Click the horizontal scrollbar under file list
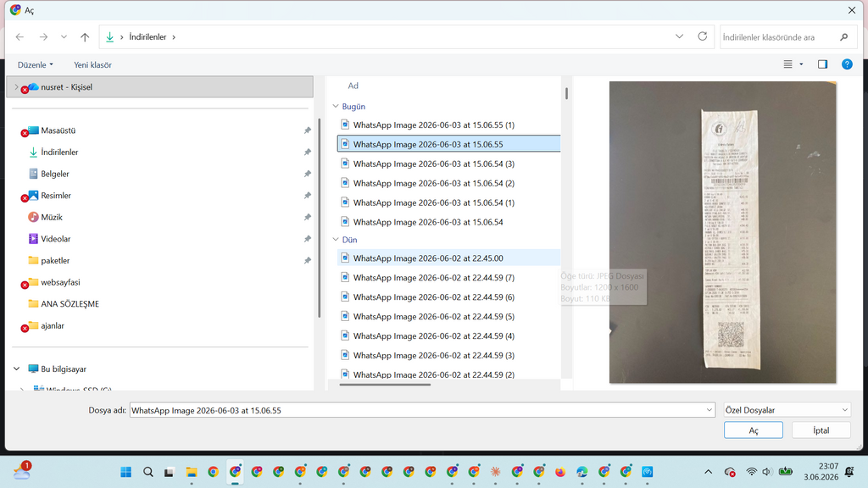Viewport: 868px width, 488px height. pyautogui.click(x=385, y=385)
